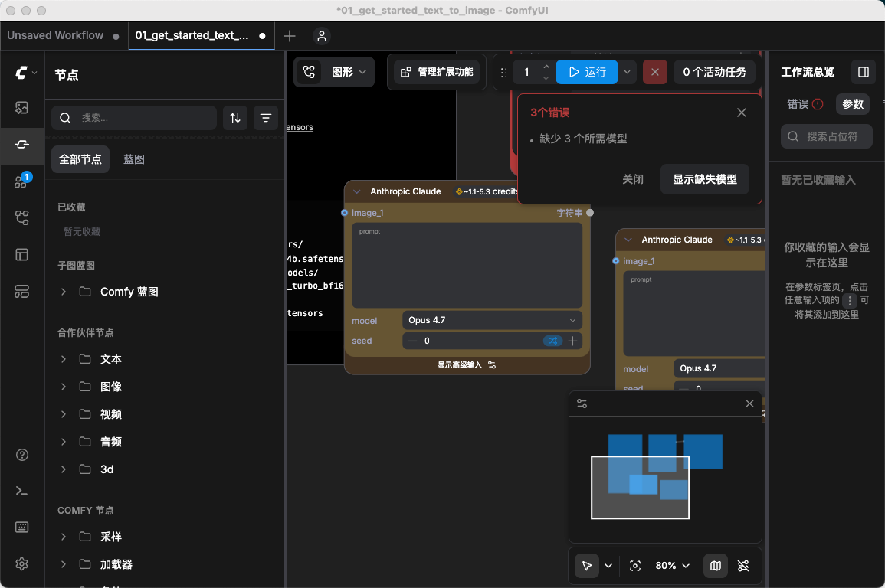
Task: Click 关闭 in error dialog
Action: point(633,179)
